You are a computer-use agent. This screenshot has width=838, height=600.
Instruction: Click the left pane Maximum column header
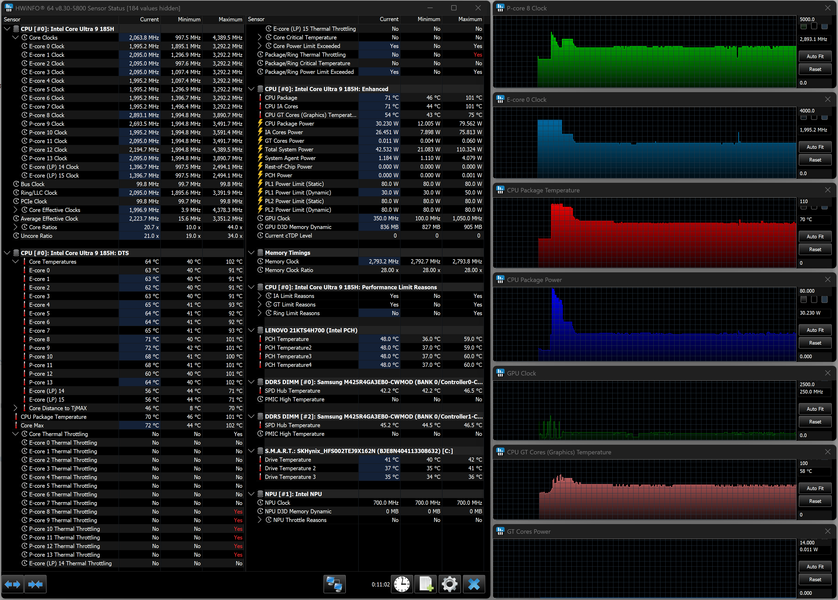point(223,19)
